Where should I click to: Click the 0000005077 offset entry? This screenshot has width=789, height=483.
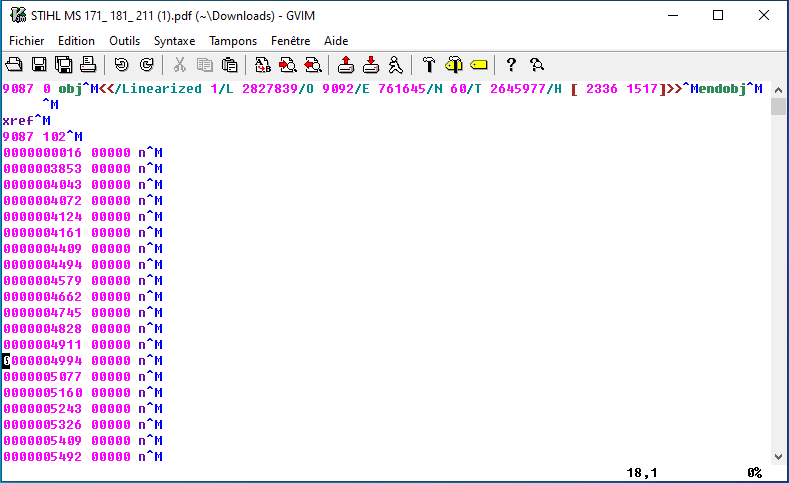(42, 377)
